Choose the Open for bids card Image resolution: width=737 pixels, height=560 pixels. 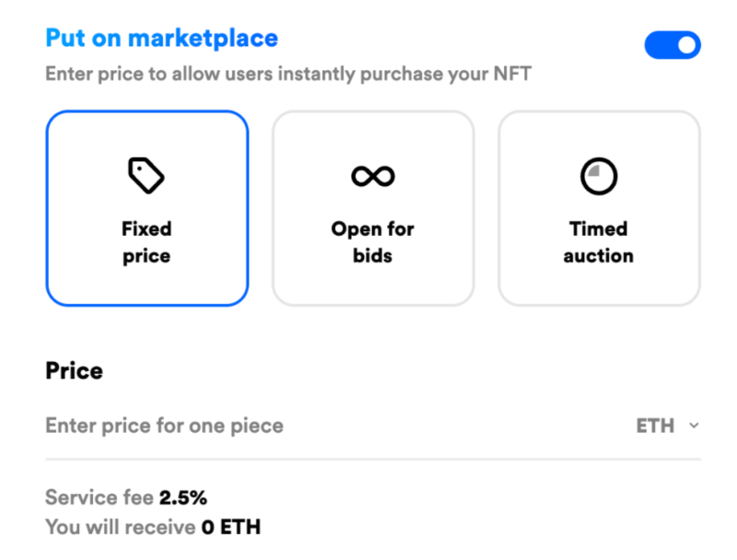(x=373, y=208)
